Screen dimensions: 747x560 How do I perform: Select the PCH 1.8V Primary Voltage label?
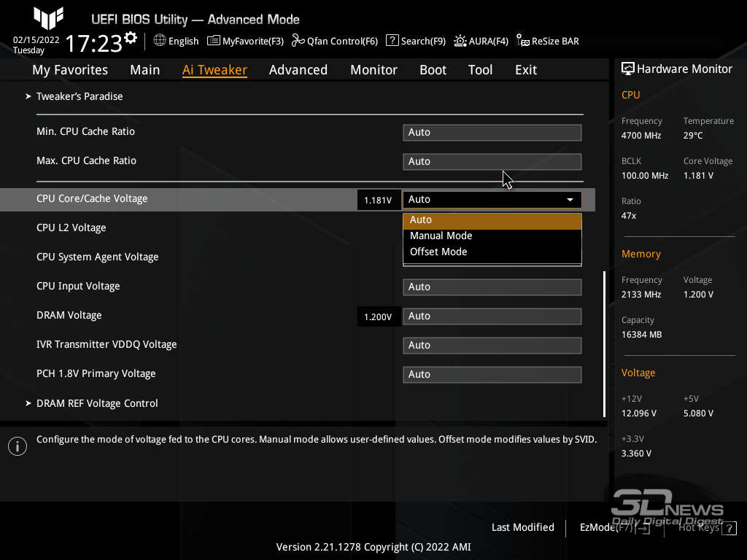pos(96,373)
